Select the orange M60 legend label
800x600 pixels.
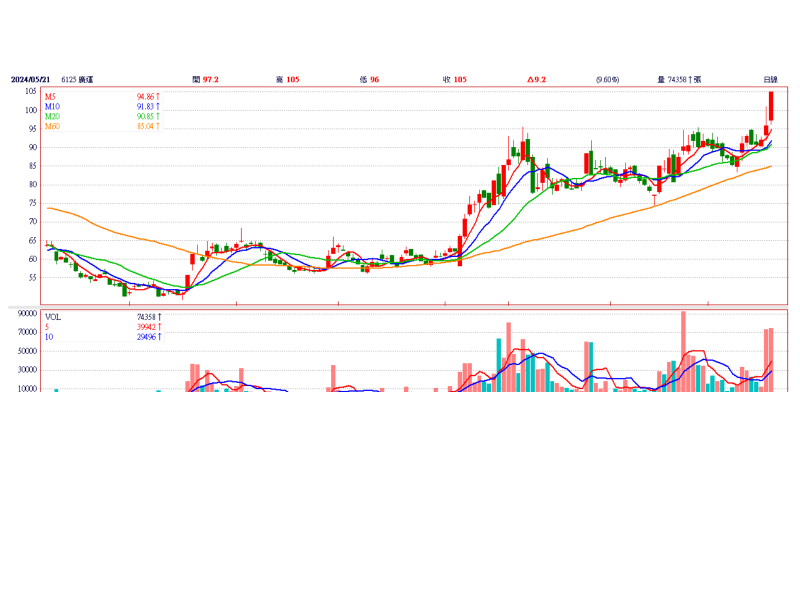(52, 127)
